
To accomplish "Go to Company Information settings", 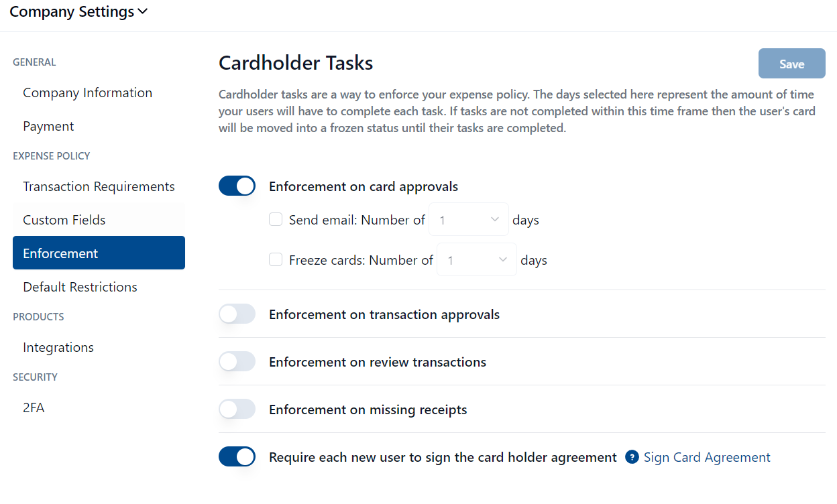I will 87,92.
